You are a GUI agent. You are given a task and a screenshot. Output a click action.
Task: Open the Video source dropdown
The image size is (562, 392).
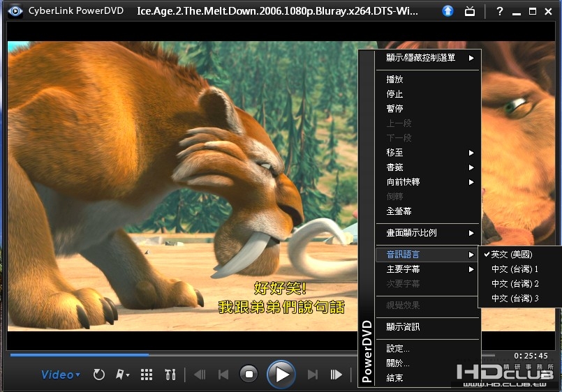click(x=61, y=375)
